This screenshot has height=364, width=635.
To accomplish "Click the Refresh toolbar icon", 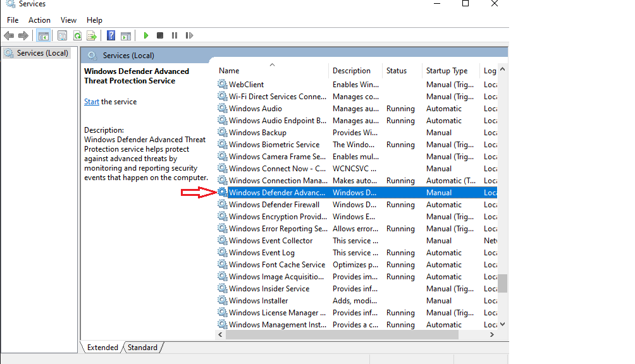I will pos(77,35).
